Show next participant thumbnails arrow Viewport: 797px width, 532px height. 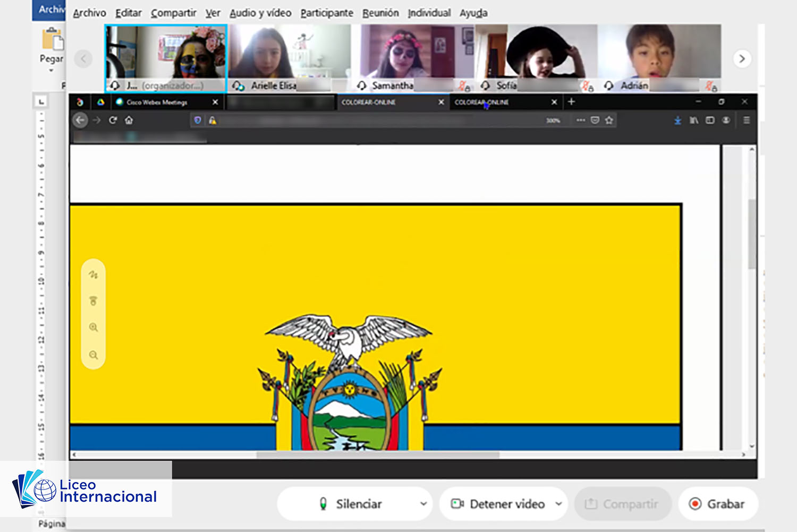point(742,58)
